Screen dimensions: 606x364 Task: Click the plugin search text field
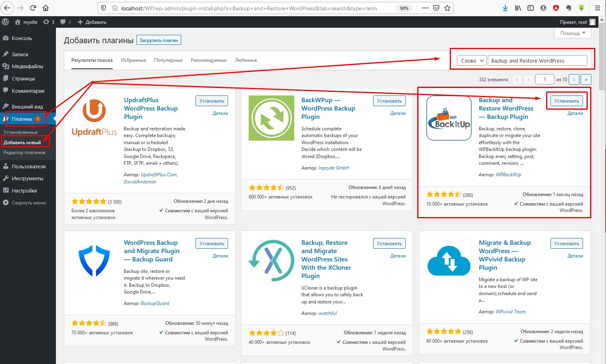click(537, 61)
